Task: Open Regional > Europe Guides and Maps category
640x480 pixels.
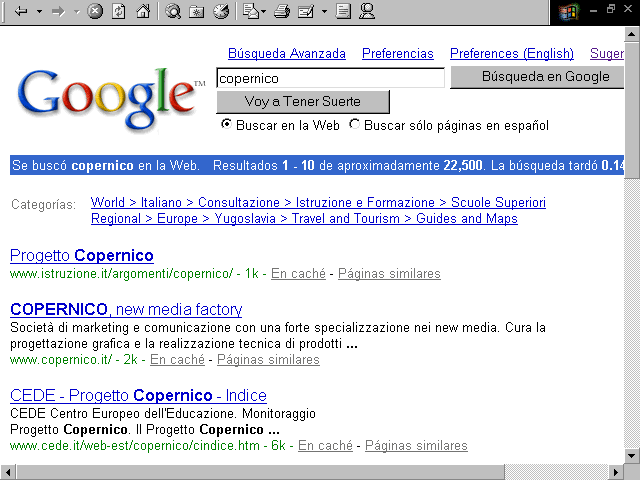Action: pos(304,218)
